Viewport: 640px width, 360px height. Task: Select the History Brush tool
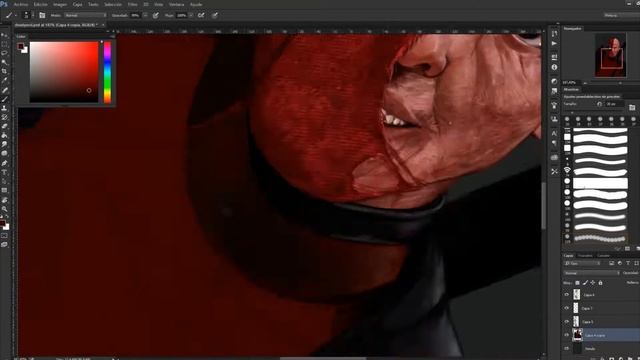pyautogui.click(x=4, y=117)
